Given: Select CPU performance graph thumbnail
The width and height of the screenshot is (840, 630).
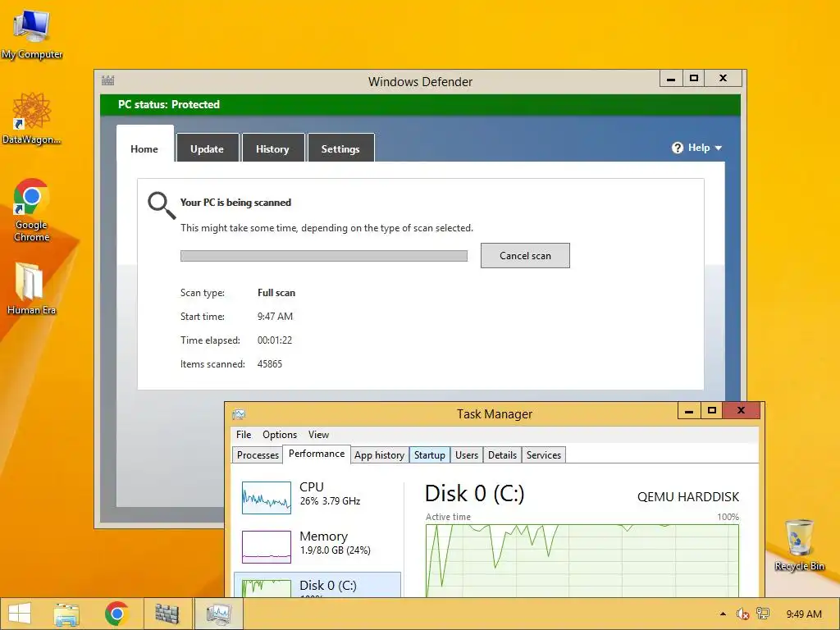Looking at the screenshot, I should coord(267,498).
